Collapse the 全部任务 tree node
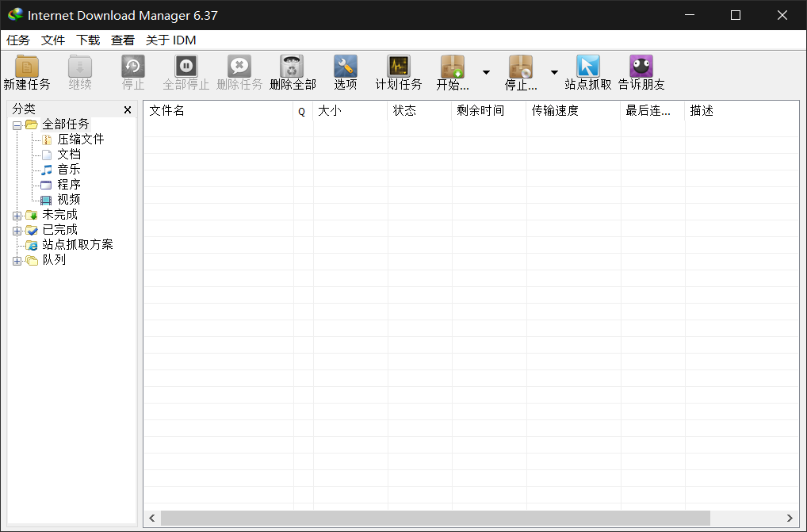807x532 pixels. [x=17, y=125]
